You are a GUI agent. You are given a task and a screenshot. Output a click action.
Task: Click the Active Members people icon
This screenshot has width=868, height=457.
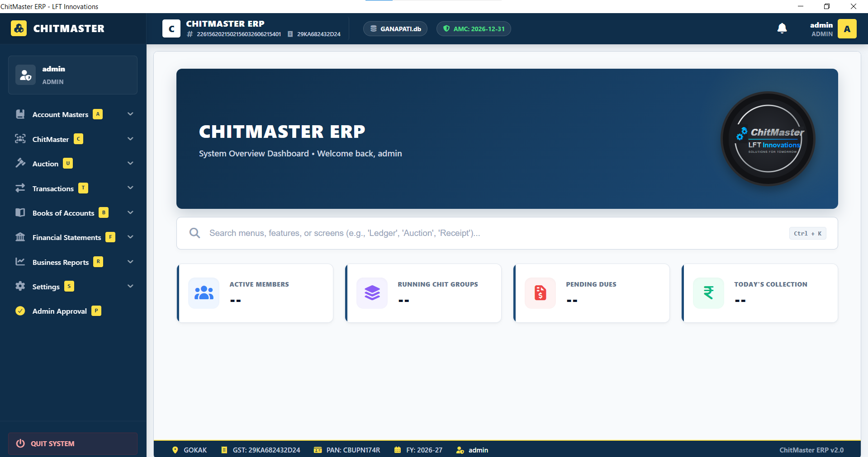tap(204, 293)
